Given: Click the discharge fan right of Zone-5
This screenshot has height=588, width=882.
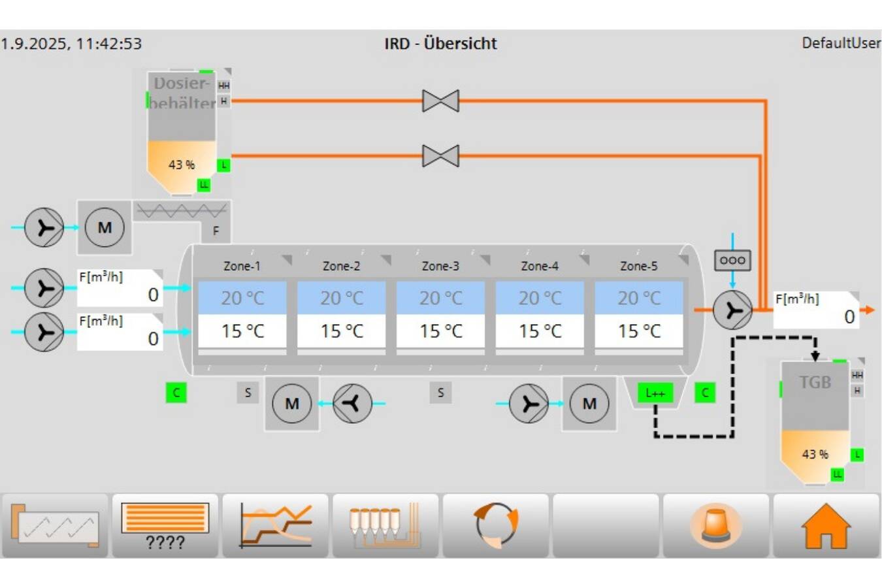Looking at the screenshot, I should pyautogui.click(x=732, y=310).
